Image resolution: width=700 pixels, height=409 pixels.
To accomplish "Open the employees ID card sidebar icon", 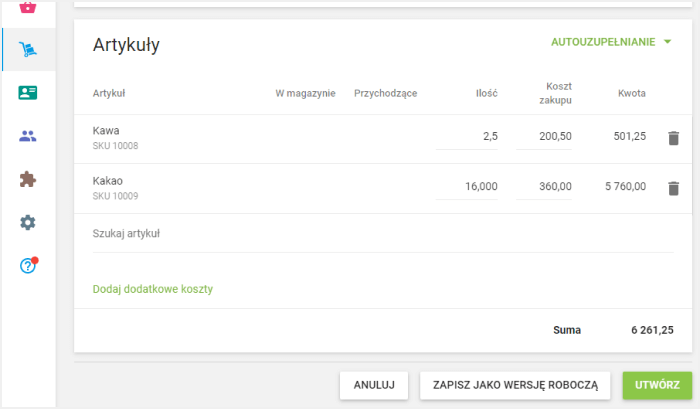I will [x=28, y=92].
